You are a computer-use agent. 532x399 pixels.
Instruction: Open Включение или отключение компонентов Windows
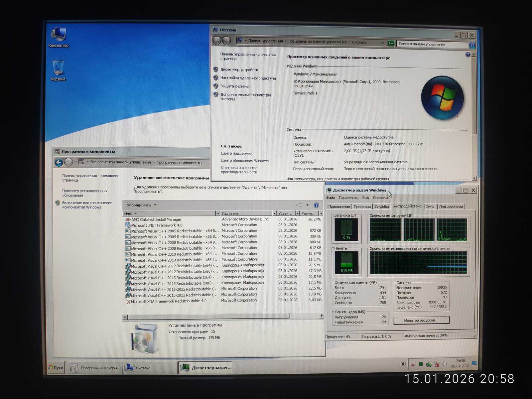[x=87, y=205]
